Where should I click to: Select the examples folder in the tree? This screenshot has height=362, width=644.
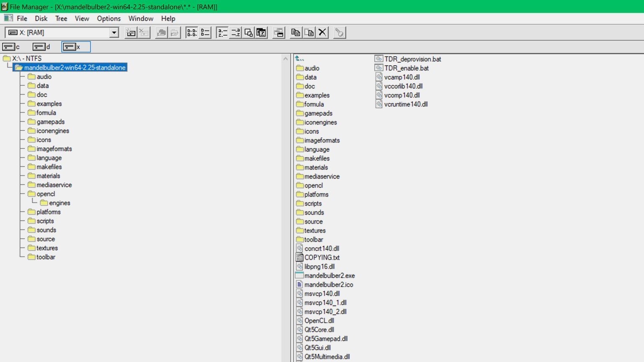(x=45, y=104)
